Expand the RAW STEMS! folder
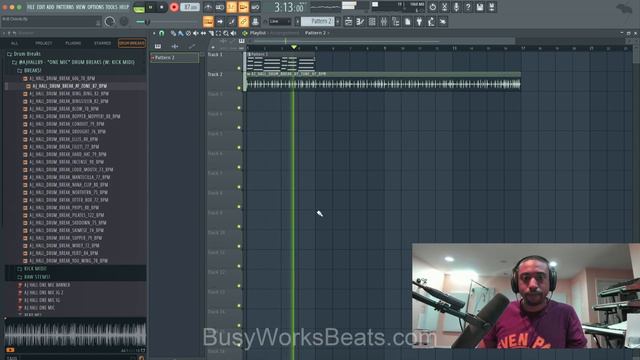Screen dimensions: 640x360 click(x=33, y=277)
